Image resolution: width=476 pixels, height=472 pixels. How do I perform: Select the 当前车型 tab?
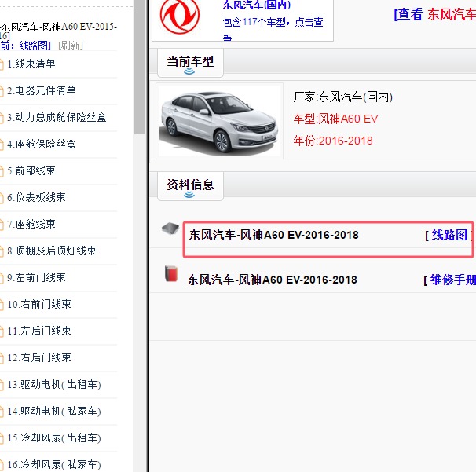pos(190,63)
